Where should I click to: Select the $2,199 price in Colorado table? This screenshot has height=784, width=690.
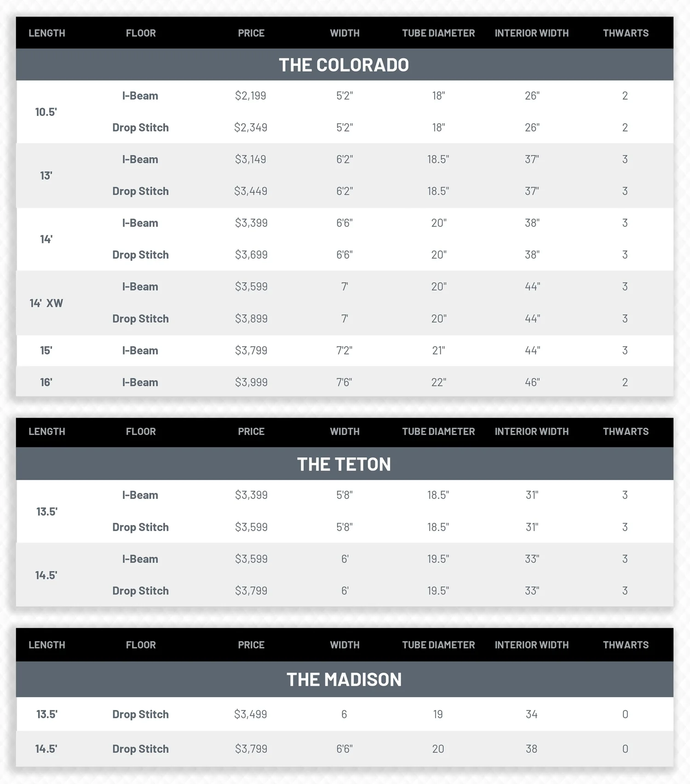[251, 96]
